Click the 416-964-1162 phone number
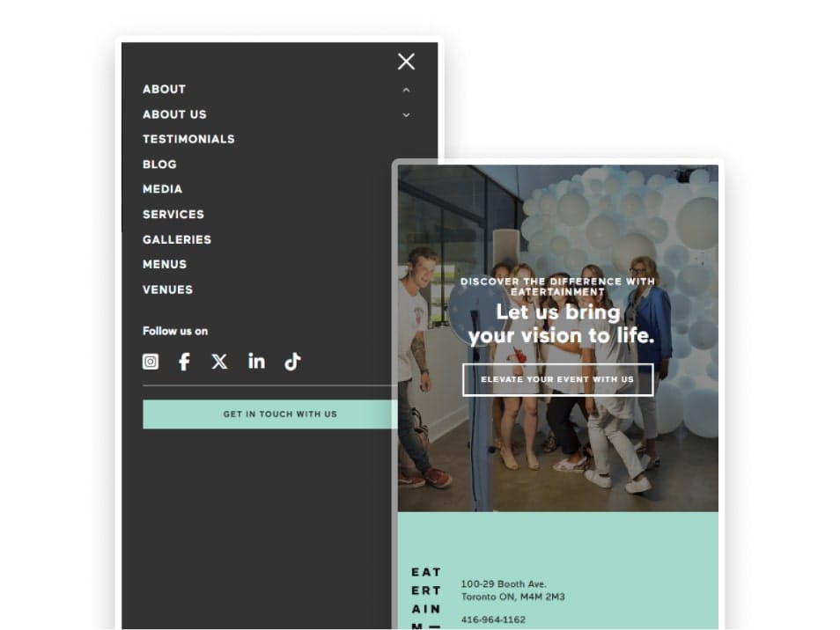The image size is (840, 630). pyautogui.click(x=493, y=619)
